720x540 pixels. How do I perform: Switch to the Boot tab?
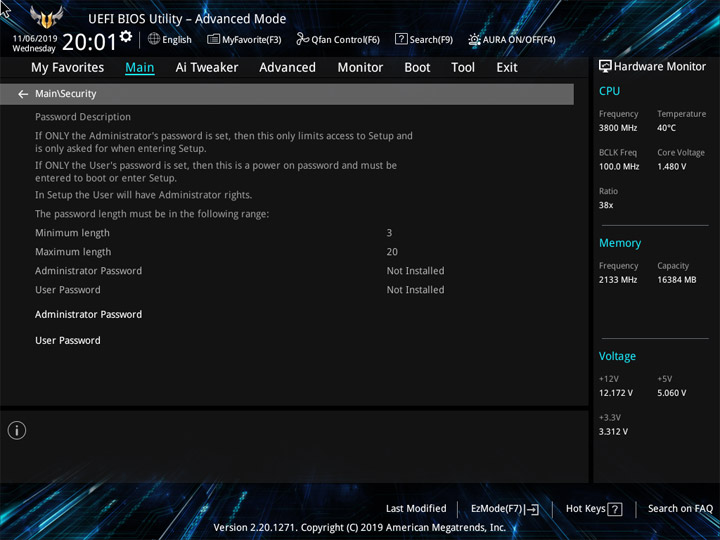click(417, 68)
